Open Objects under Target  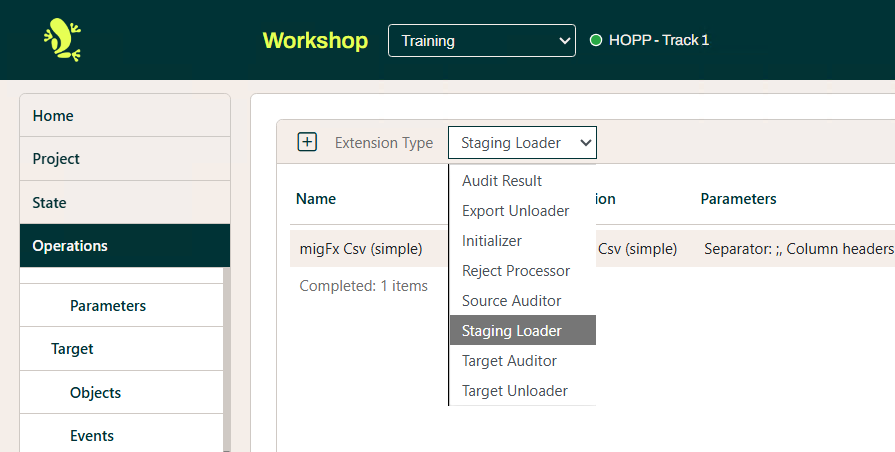click(x=121, y=393)
